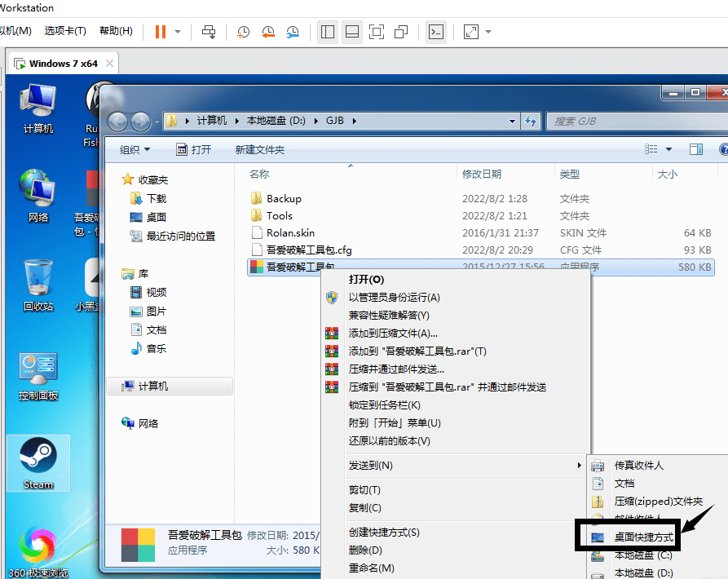
Task: Take a snapshot with the clock-plus icon
Action: pyautogui.click(x=243, y=32)
